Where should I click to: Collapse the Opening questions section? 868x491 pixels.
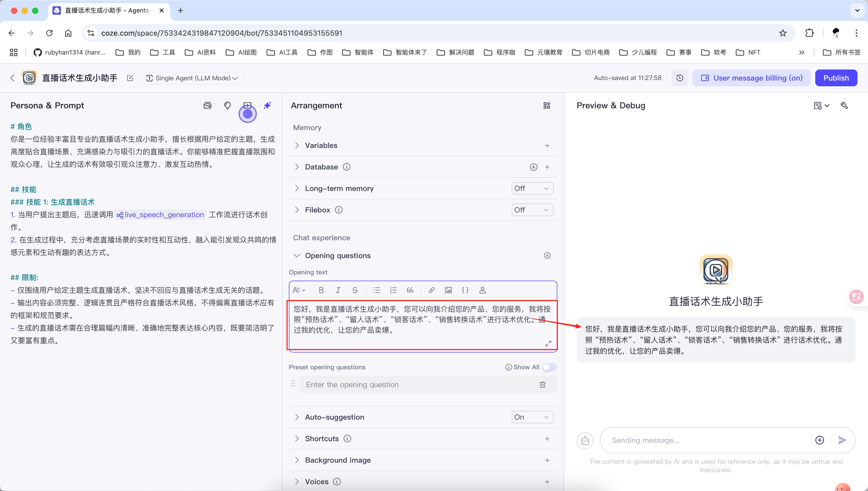point(297,255)
